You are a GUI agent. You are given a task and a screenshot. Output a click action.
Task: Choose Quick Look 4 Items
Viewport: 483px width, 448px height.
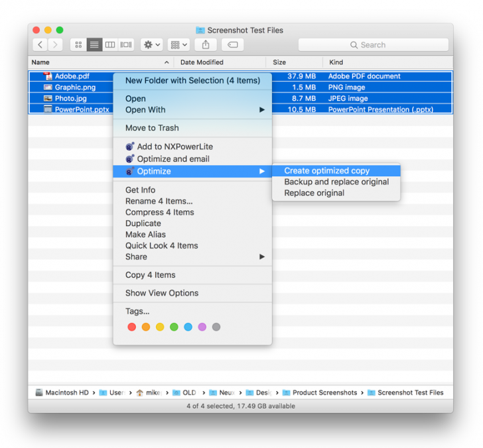tap(192, 245)
